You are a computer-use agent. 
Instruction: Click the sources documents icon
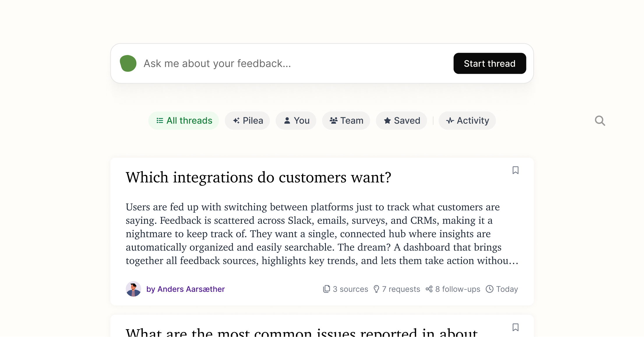pos(327,289)
